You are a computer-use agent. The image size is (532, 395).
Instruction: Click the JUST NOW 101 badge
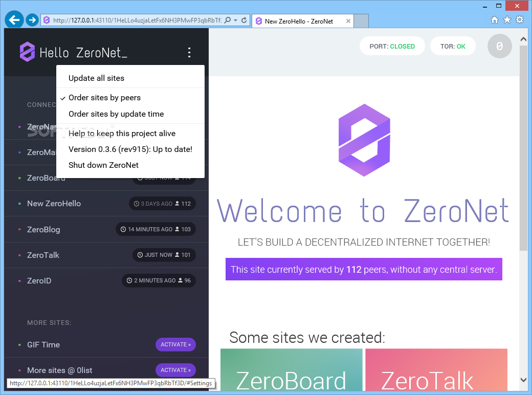coord(164,255)
